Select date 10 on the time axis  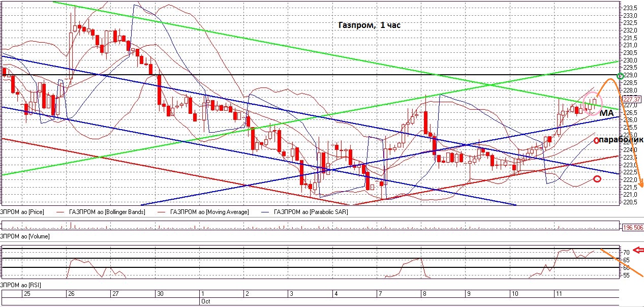(x=514, y=294)
